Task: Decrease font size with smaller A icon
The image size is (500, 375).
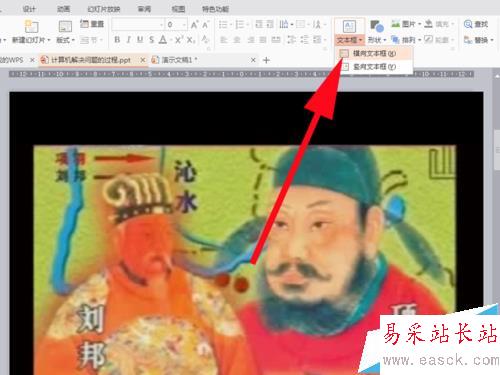Action: (x=205, y=24)
